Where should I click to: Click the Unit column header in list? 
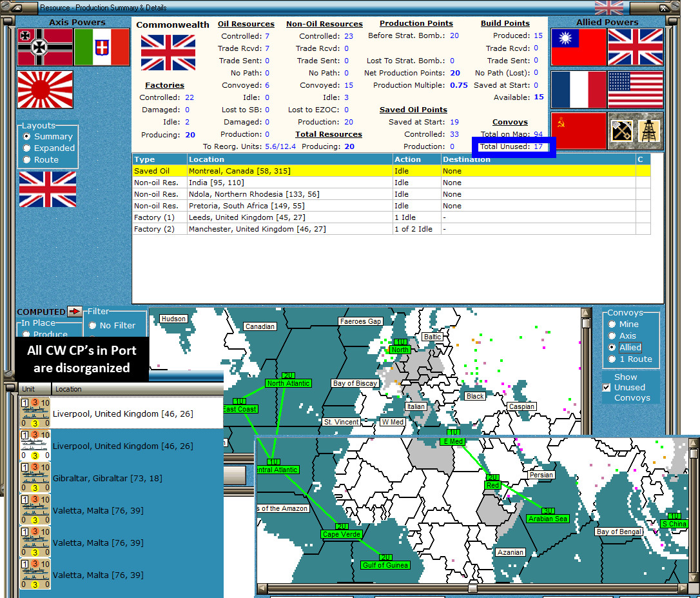coord(35,389)
